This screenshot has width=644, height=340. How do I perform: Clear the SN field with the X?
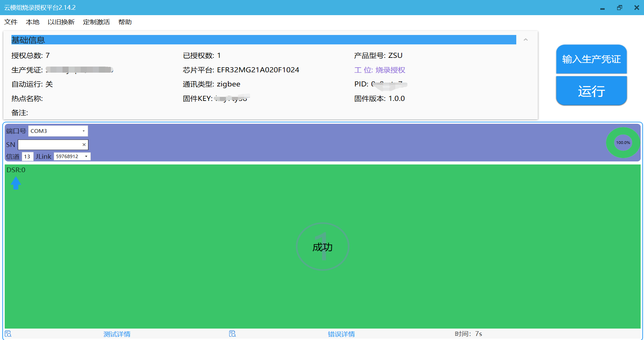tap(84, 145)
